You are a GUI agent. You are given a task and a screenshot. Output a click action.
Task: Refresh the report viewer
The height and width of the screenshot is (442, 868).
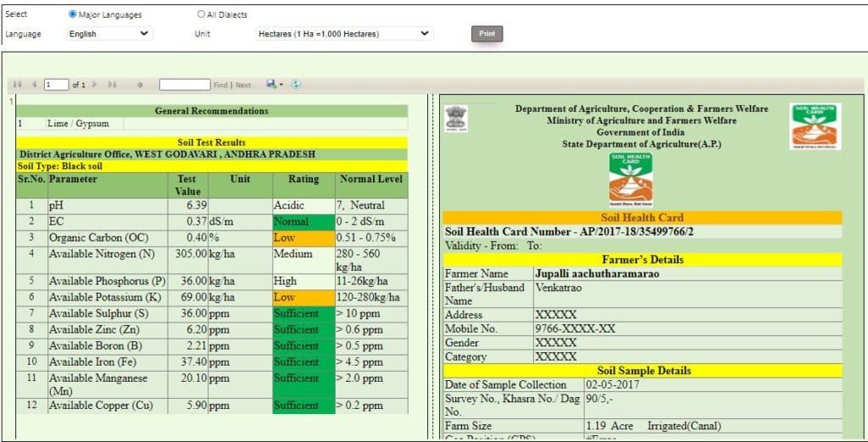pos(296,84)
